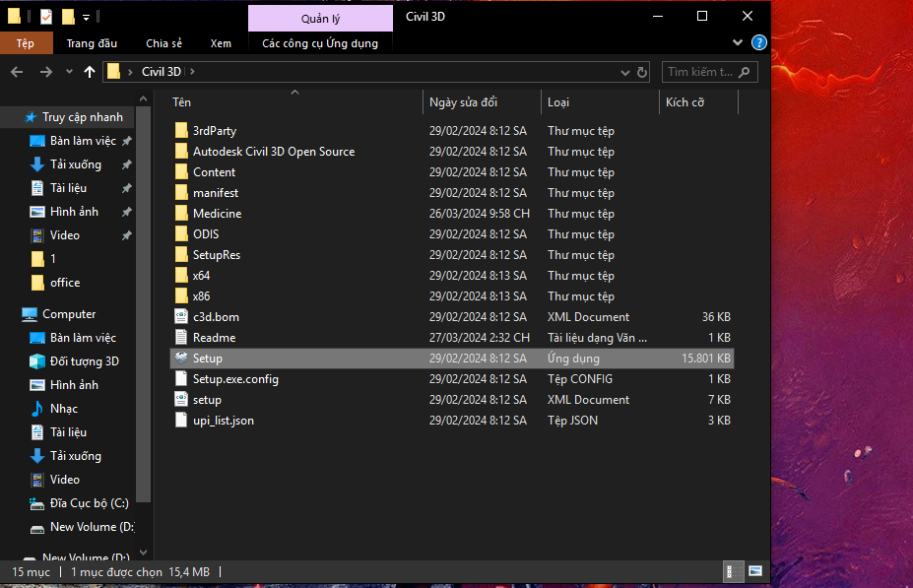This screenshot has height=588, width=913.
Task: Click the Medicine date 26/03/2024 9:58 CH
Action: pos(480,214)
